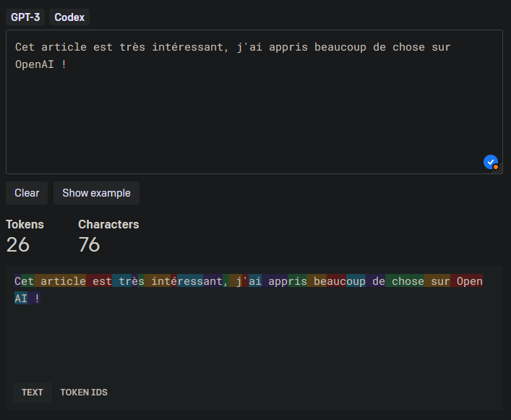511x420 pixels.
Task: Click the highlighted token "sur" in output
Action: [437, 281]
